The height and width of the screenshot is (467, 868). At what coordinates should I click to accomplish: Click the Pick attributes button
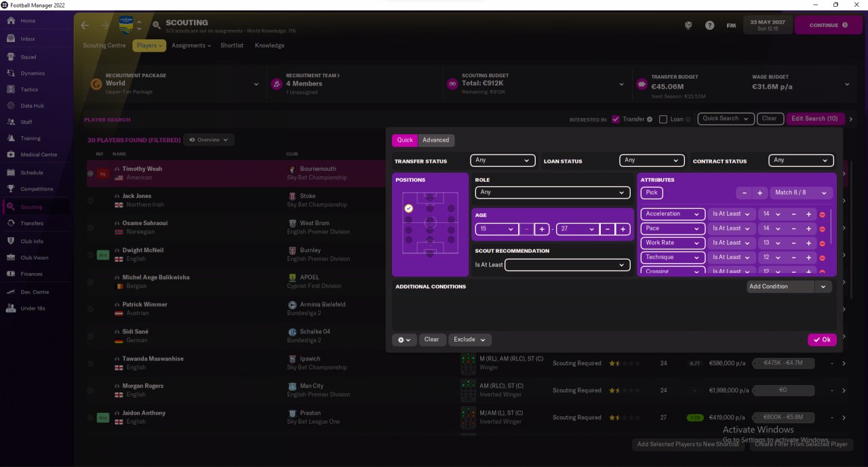pos(652,192)
